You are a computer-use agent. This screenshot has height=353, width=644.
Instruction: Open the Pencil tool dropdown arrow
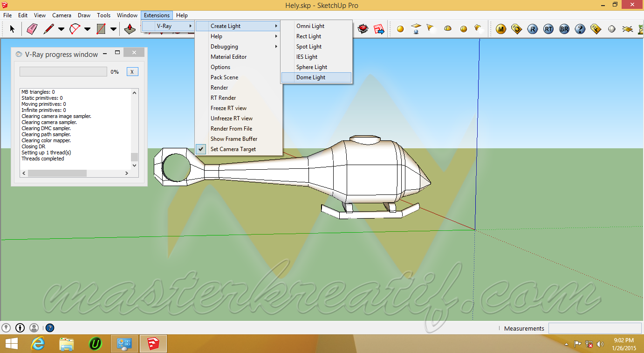click(x=61, y=29)
